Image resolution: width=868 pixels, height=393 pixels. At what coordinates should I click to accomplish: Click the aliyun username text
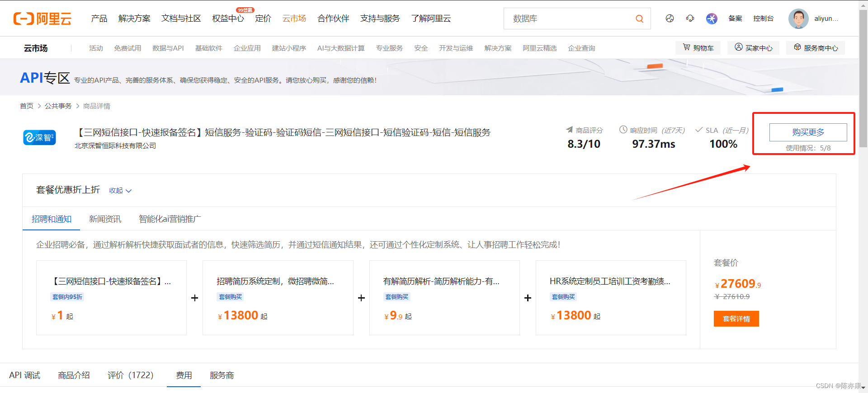[x=826, y=19]
